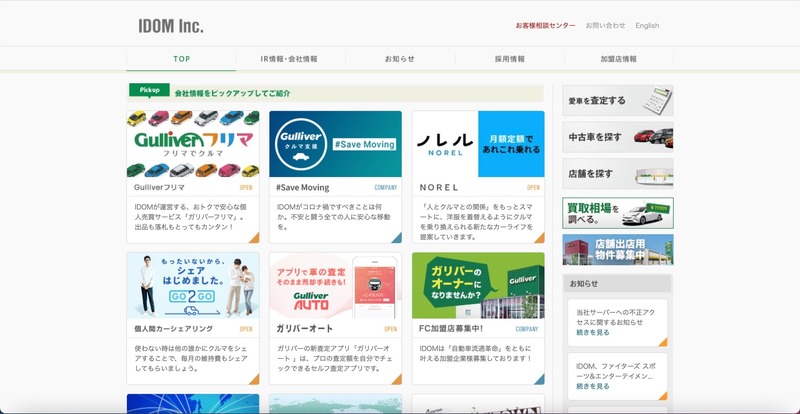Open the IR情報・会社情報 tab
The height and width of the screenshot is (414, 800).
pyautogui.click(x=289, y=59)
